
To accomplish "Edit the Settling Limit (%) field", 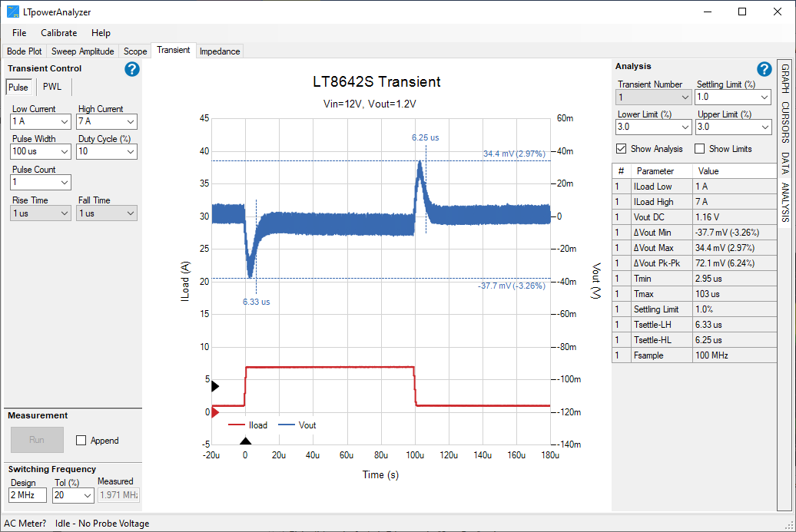I will coord(732,97).
